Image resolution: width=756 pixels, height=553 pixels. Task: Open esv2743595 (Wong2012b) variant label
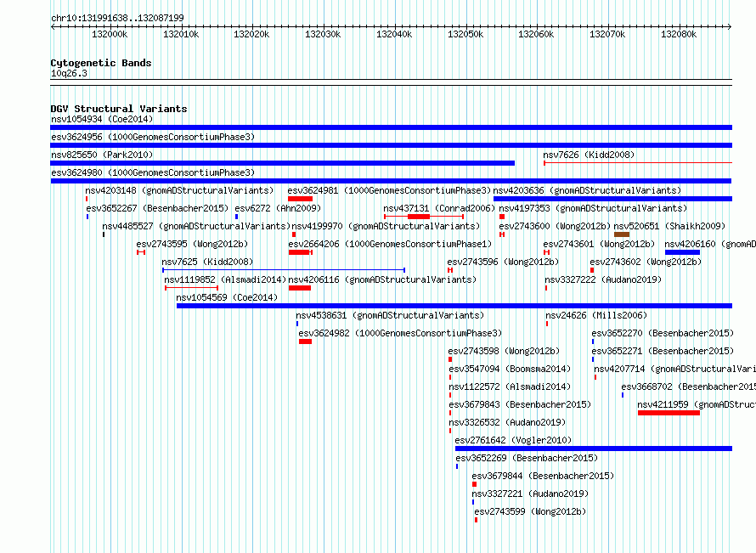point(192,244)
